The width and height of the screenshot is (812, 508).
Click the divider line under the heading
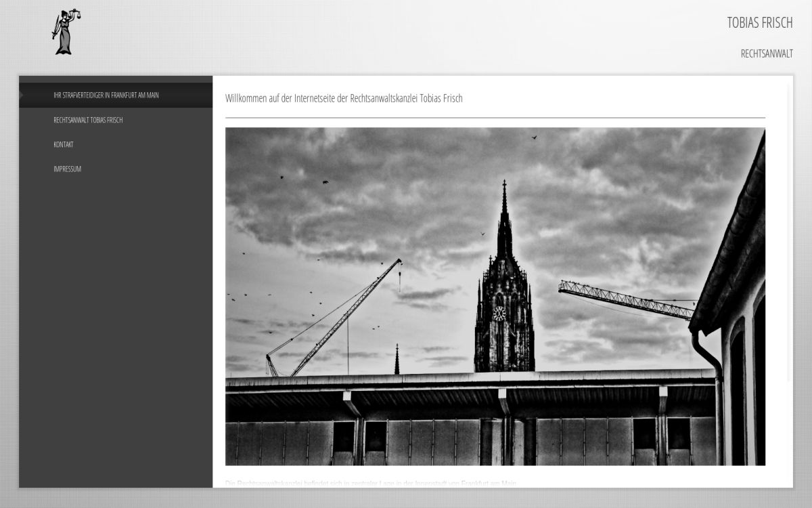495,118
